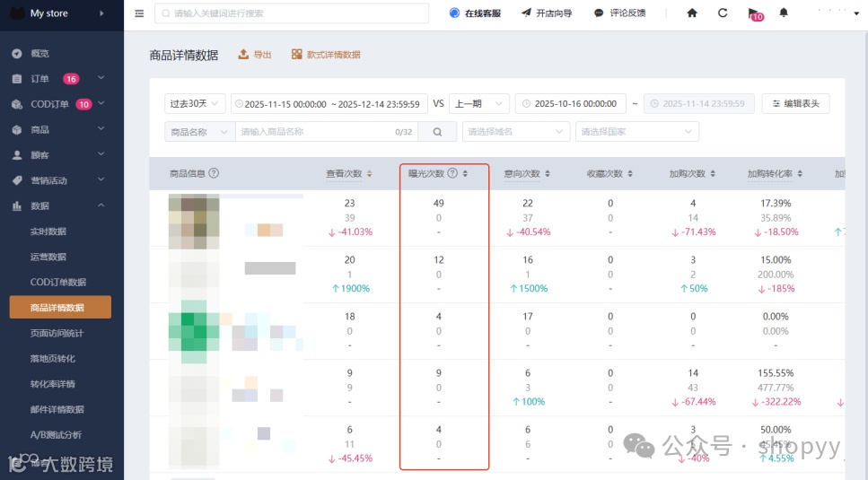Open the notification bell icon
This screenshot has width=868, height=480.
784,13
